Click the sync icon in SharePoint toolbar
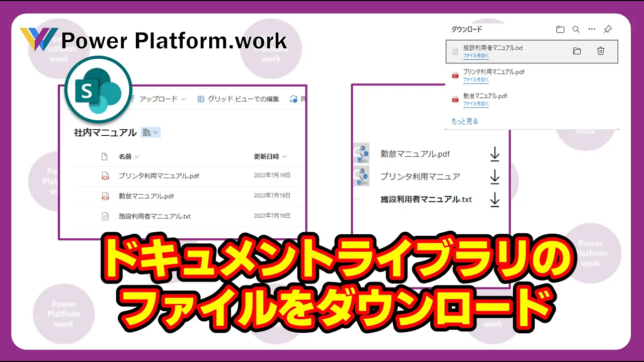This screenshot has width=644, height=362. coord(294,99)
